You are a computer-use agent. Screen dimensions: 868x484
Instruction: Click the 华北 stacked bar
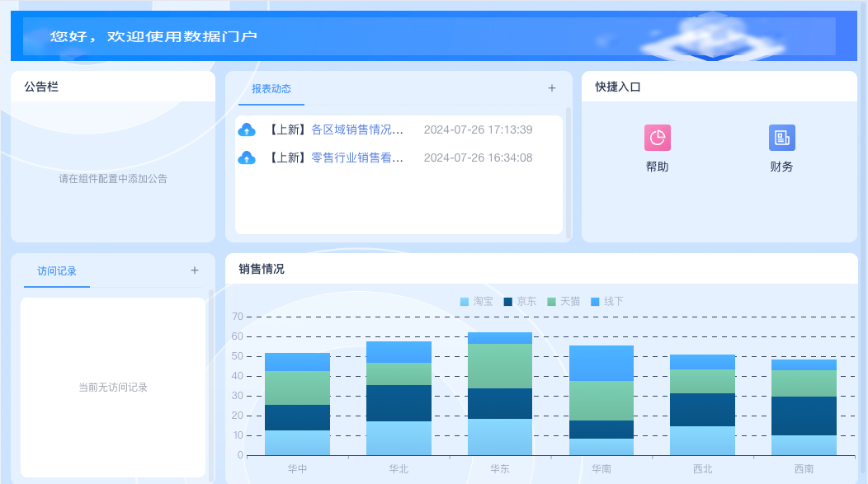pyautogui.click(x=399, y=398)
